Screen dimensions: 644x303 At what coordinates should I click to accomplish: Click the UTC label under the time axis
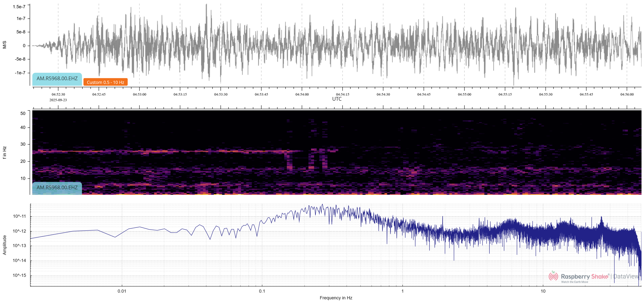click(x=337, y=99)
